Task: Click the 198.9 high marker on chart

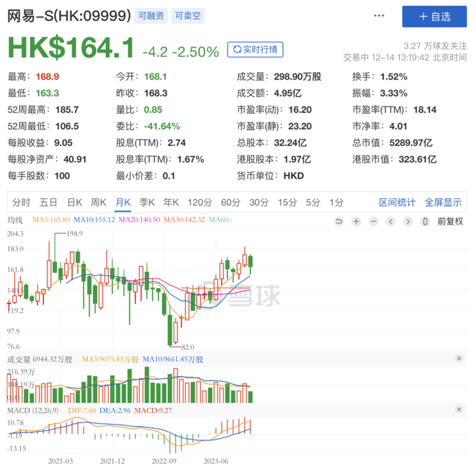Action: 74,234
